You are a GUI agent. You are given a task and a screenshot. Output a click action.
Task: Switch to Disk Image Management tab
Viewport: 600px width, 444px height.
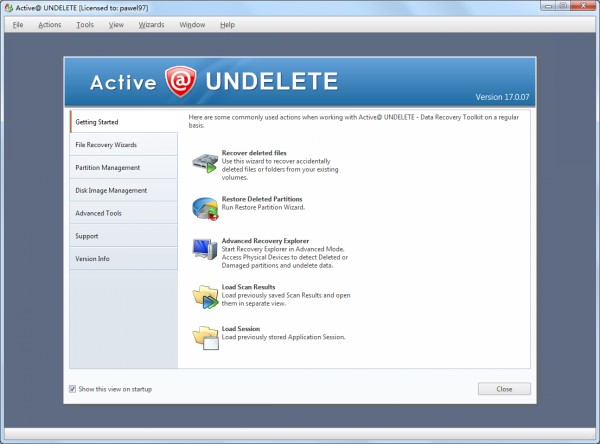[x=124, y=190]
